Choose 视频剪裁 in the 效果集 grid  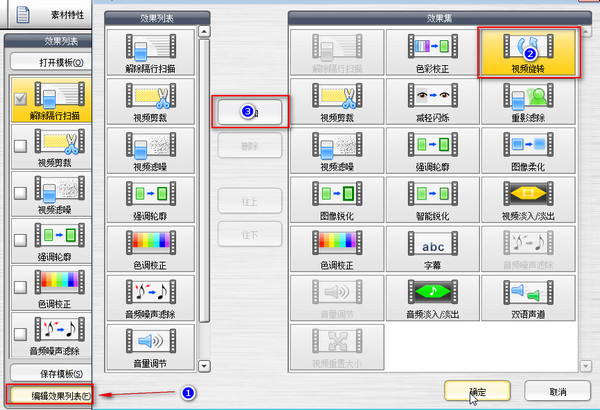(x=337, y=101)
